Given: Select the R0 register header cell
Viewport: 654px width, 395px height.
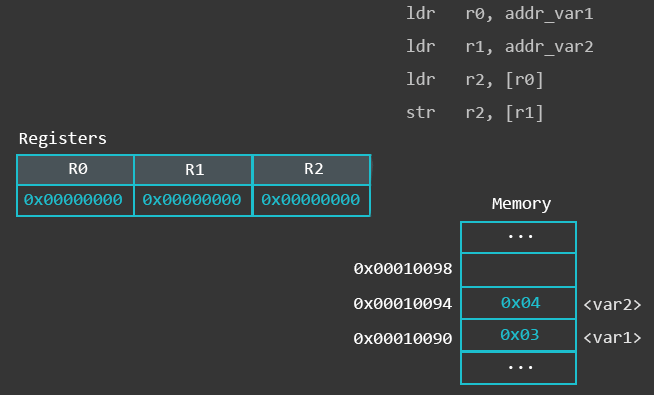Looking at the screenshot, I should tap(75, 170).
